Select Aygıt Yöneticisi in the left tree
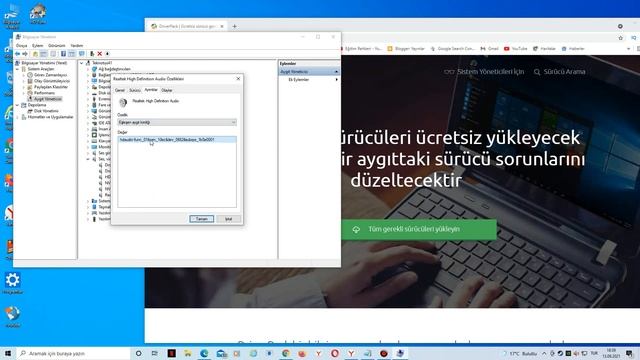The height and width of the screenshot is (360, 640). (x=47, y=99)
